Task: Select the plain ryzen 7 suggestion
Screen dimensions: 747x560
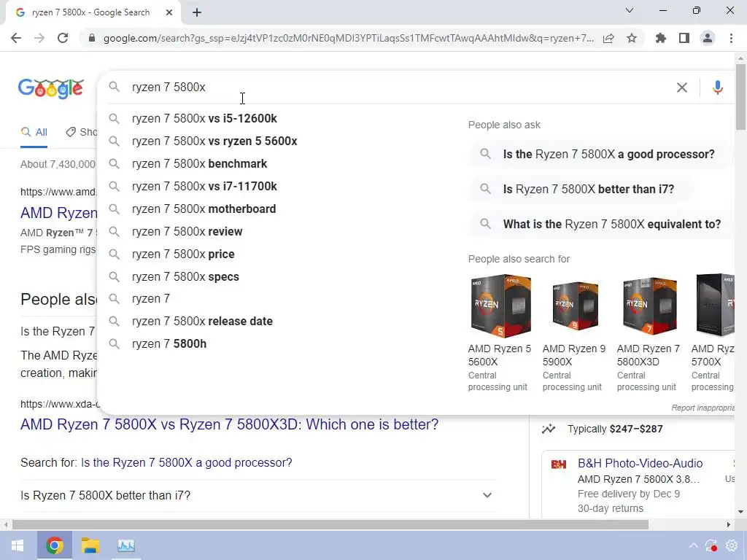Action: click(150, 298)
